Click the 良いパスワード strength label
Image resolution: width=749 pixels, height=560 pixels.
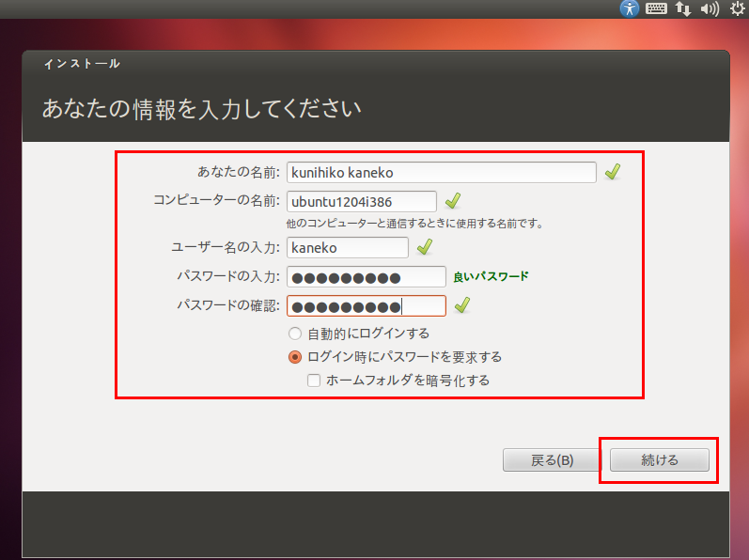click(491, 276)
